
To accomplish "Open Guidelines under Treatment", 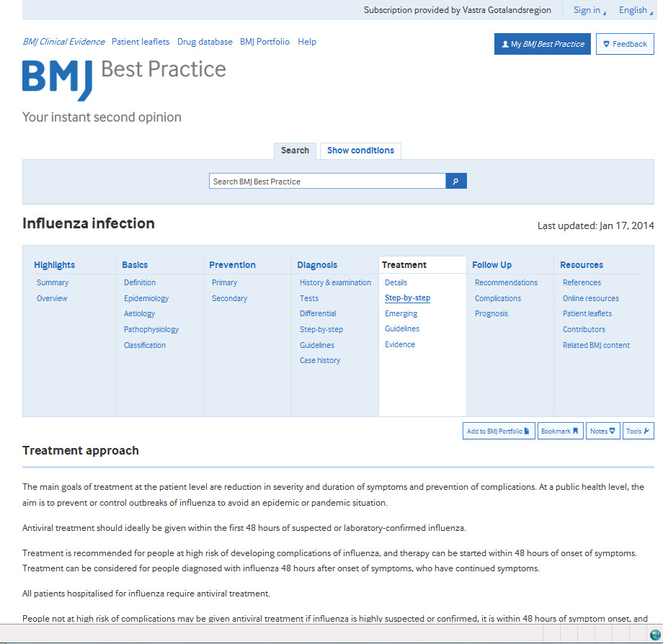I will (x=402, y=328).
